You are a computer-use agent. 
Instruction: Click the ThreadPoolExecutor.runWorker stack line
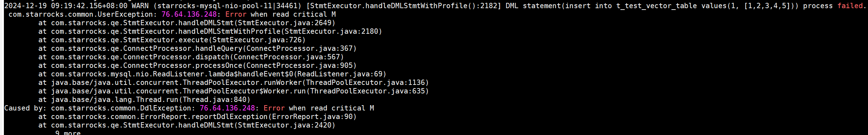tap(233, 82)
